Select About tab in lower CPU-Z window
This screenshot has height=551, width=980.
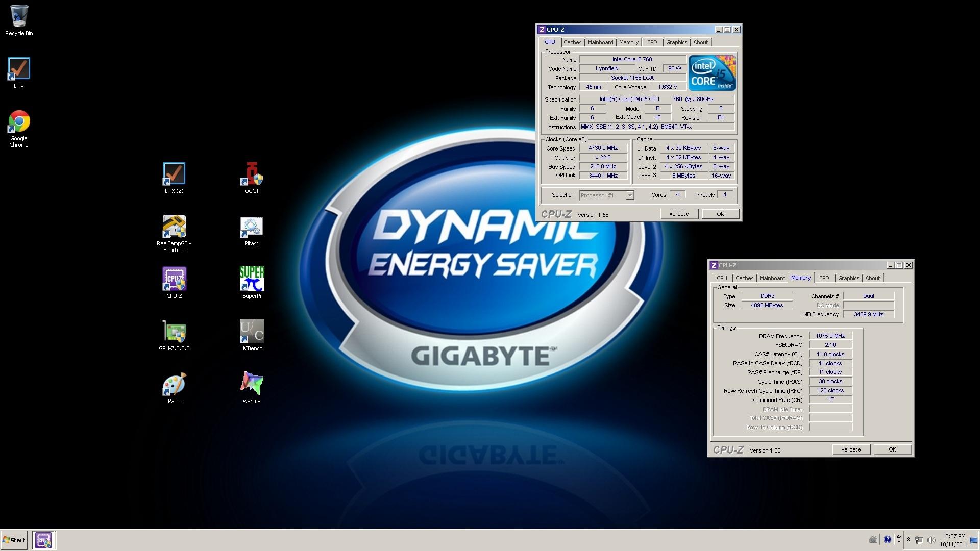coord(872,278)
